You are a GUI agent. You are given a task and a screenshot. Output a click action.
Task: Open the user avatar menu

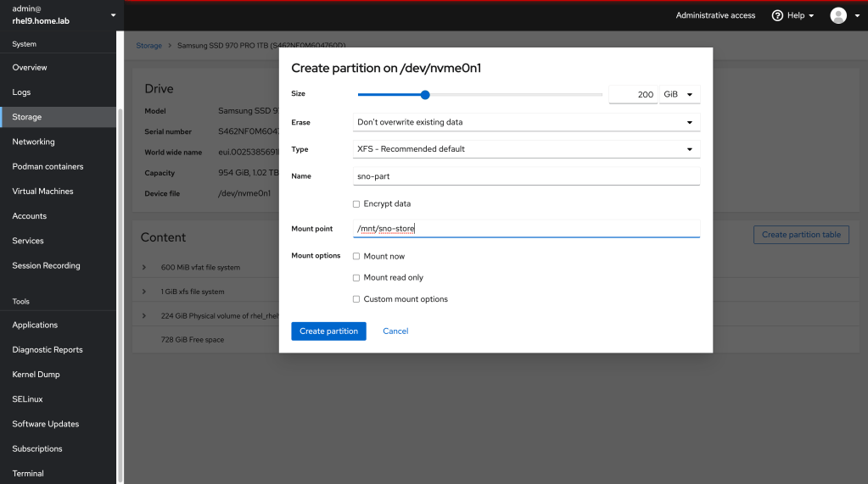(838, 15)
